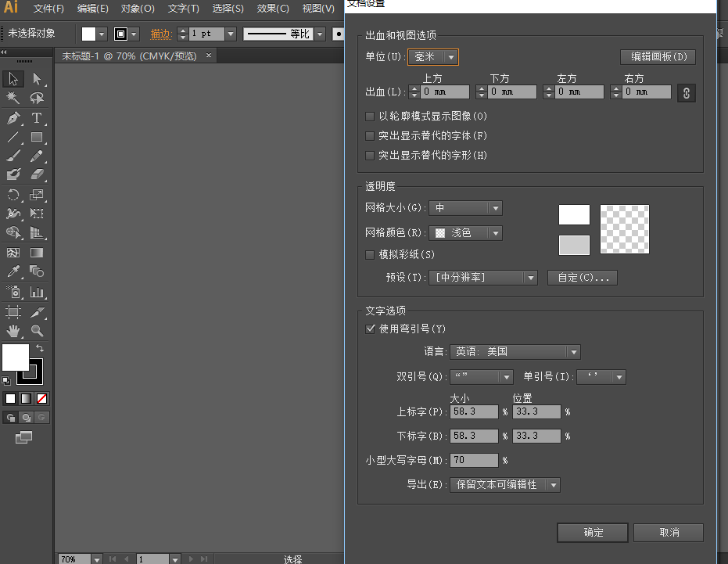Screen dimensions: 728x564
Task: Select the Pen tool
Action: pos(13,118)
